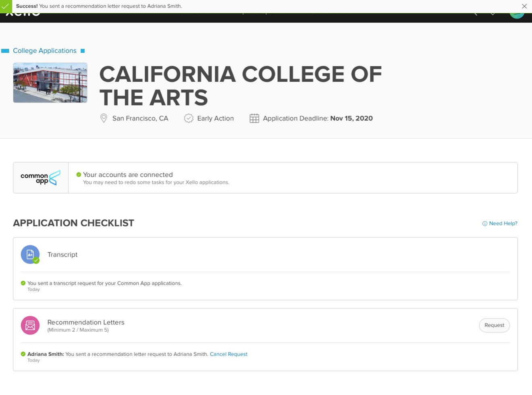The height and width of the screenshot is (395, 532).
Task: Click the 'Transcript' checklist heading
Action: pos(62,254)
